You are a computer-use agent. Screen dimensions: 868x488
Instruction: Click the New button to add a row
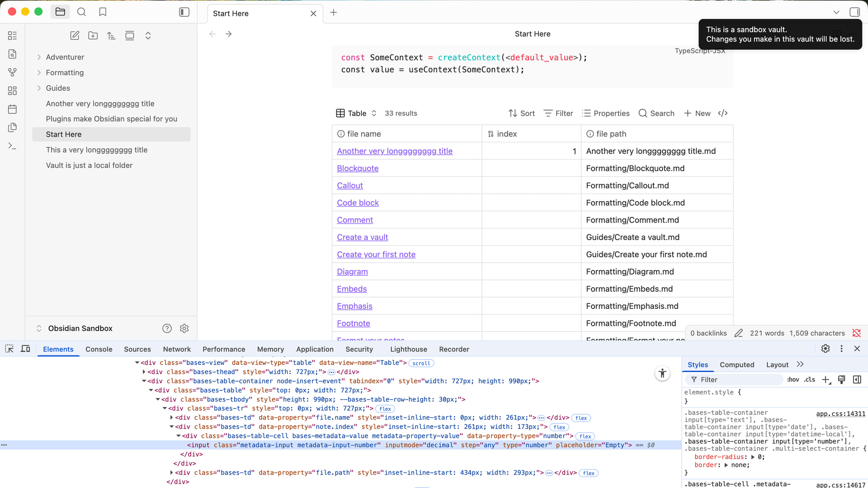coord(697,114)
